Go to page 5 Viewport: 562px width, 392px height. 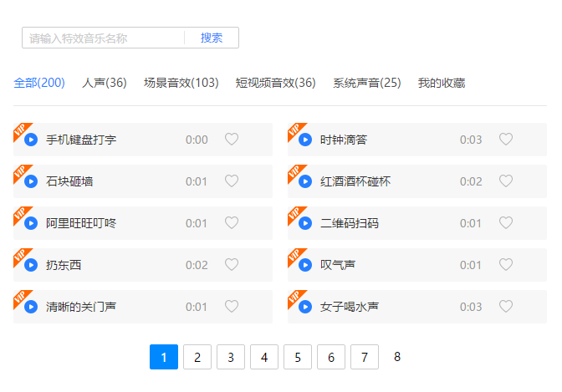298,357
